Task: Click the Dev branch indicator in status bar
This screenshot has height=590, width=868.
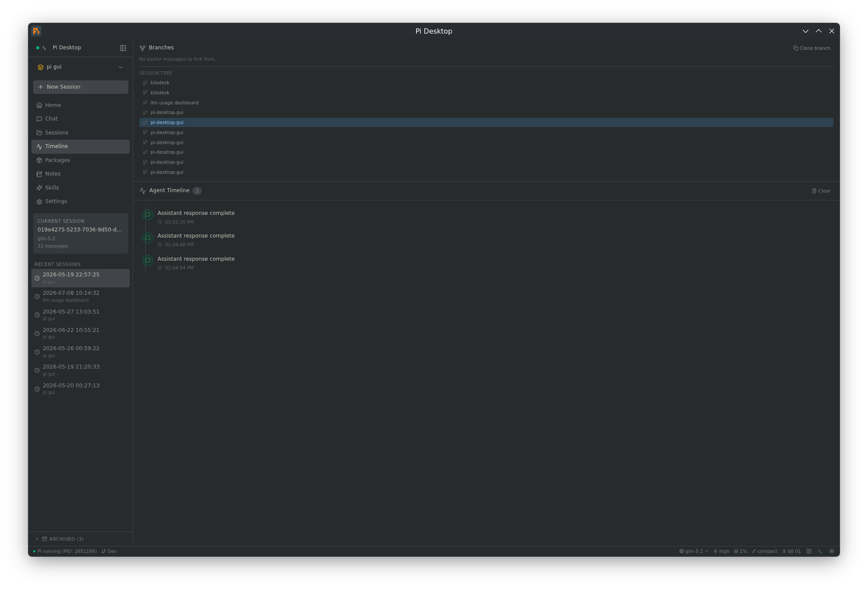Action: tap(109, 551)
